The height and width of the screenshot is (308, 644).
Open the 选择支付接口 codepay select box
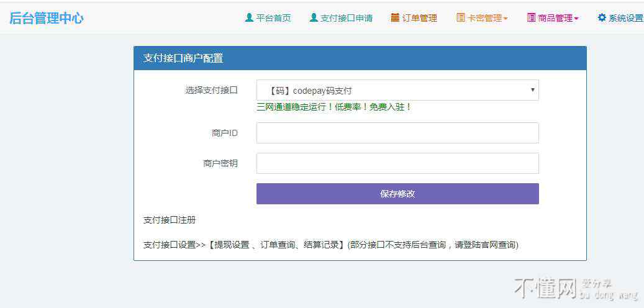[397, 90]
